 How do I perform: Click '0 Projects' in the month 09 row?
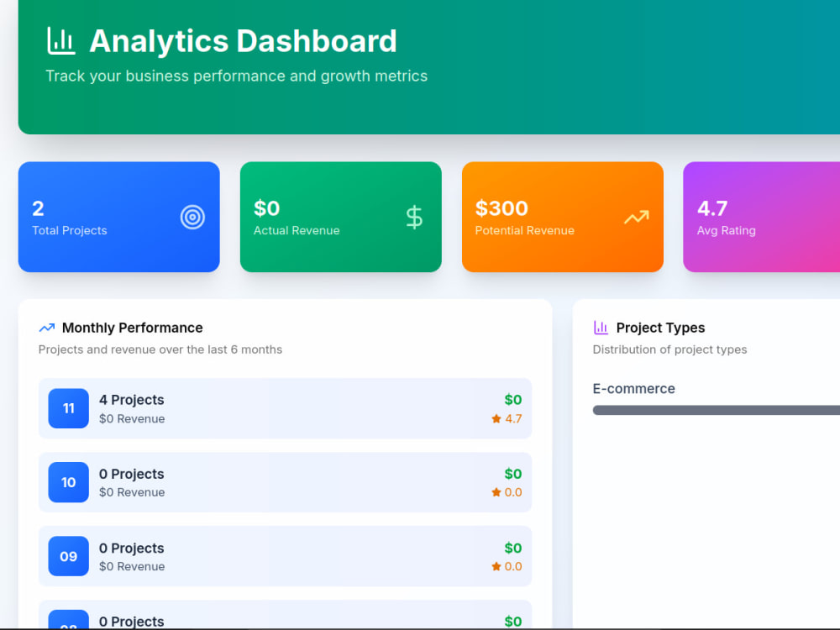pos(131,548)
